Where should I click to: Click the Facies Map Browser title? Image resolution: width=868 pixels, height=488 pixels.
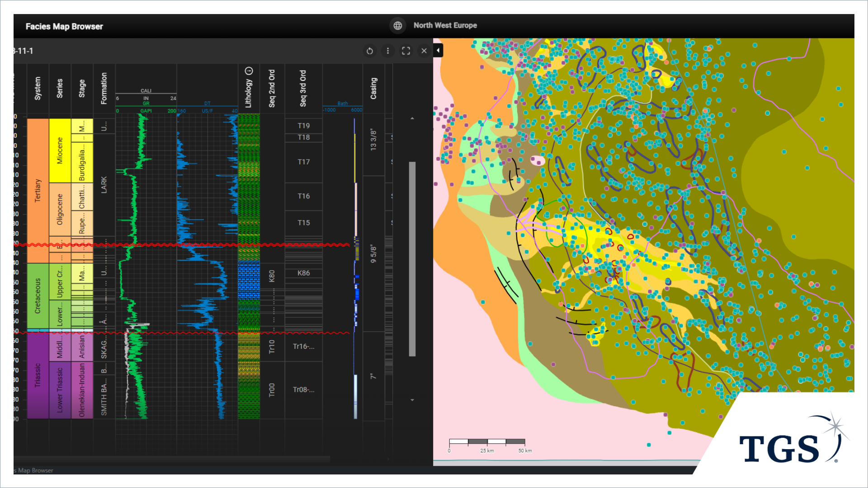coord(64,27)
